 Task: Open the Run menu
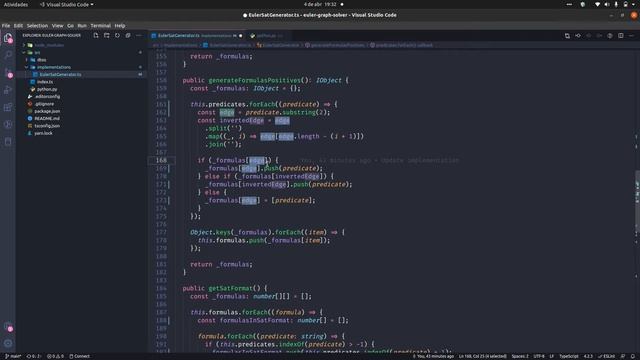click(82, 26)
